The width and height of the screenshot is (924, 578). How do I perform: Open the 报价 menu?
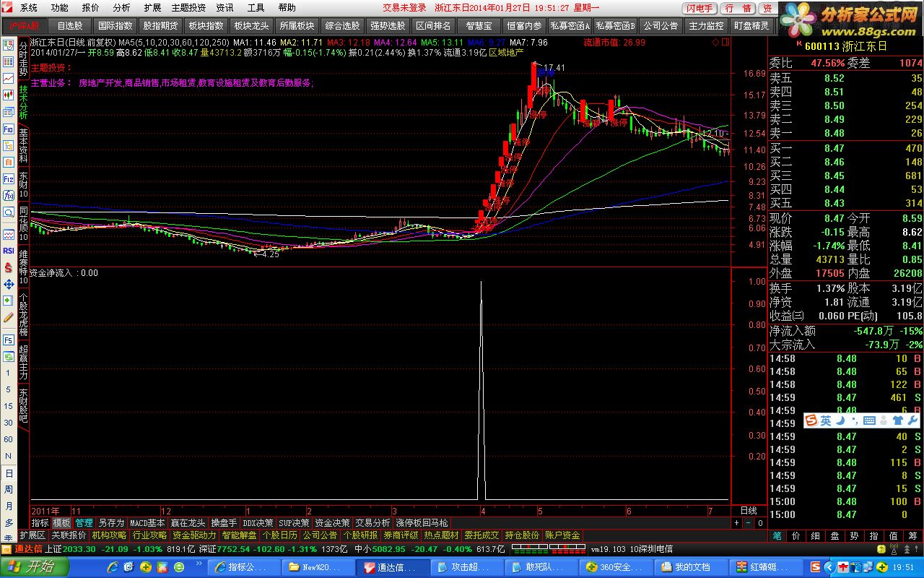click(x=91, y=8)
